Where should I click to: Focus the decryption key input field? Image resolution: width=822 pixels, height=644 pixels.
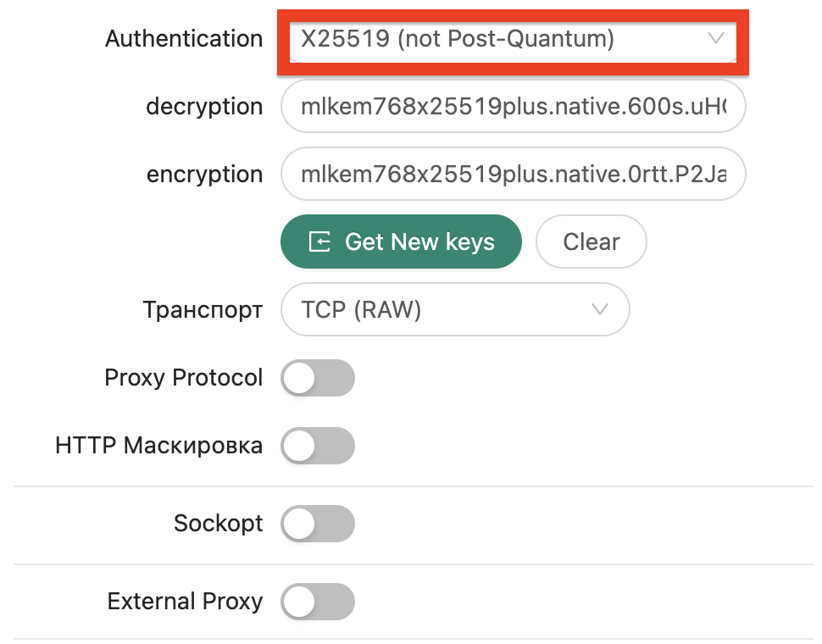pos(513,107)
